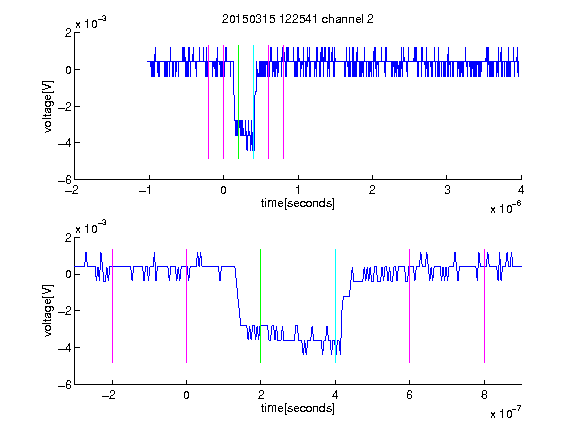Click the rightmost magenta line in top plot

[284, 102]
